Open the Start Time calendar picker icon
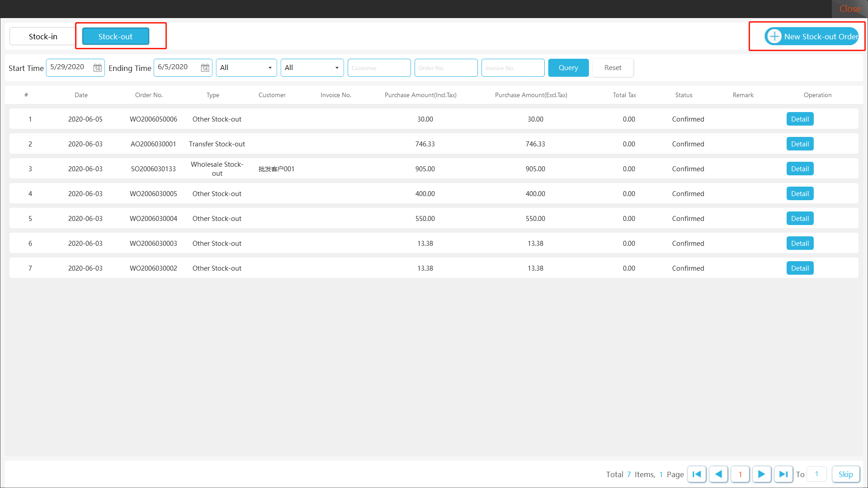Image resolution: width=868 pixels, height=488 pixels. [97, 68]
